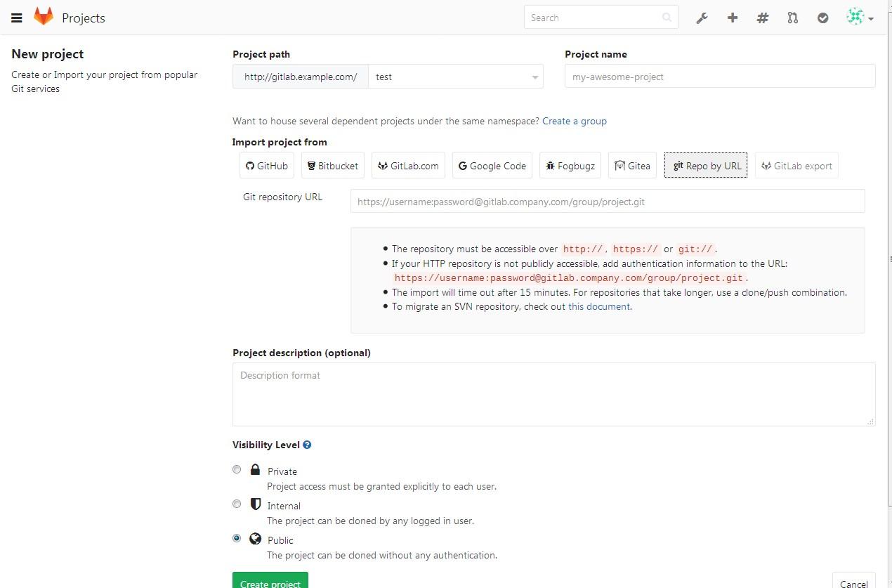Click the Public globe icon

click(256, 539)
